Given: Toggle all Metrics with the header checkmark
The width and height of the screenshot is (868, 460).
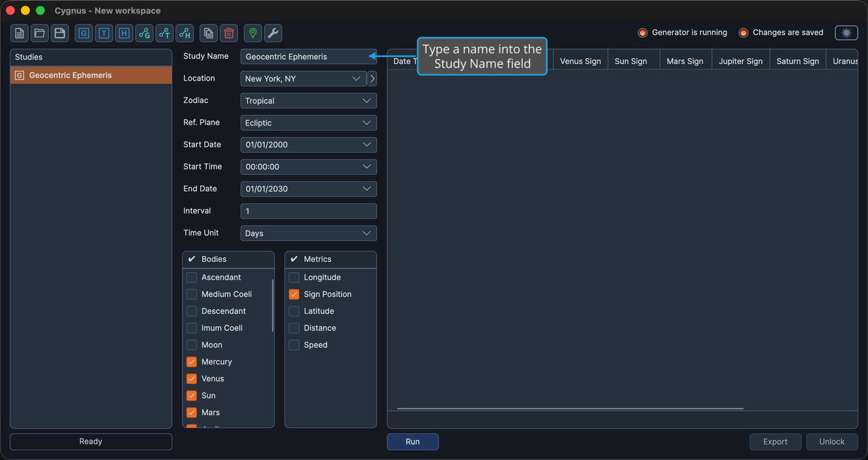Looking at the screenshot, I should tap(294, 259).
